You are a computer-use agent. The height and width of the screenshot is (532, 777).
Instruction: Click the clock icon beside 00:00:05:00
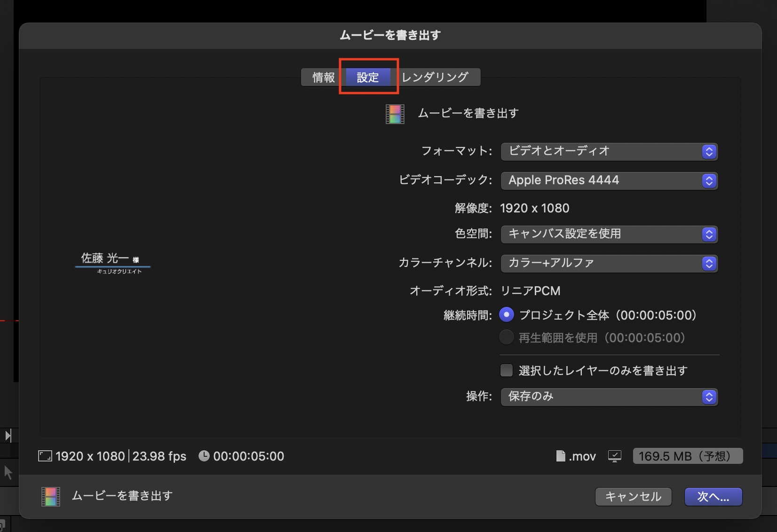(204, 456)
